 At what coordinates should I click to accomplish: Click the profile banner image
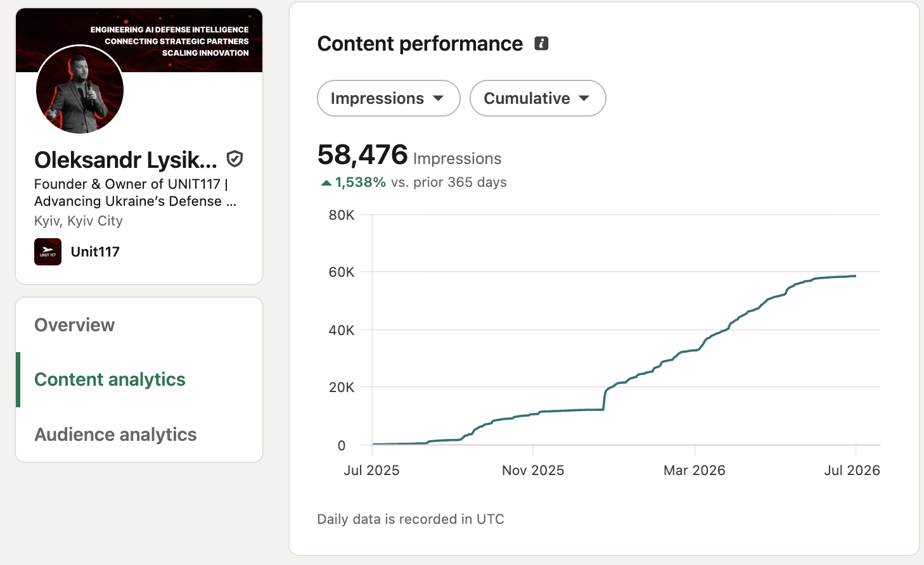pyautogui.click(x=139, y=40)
